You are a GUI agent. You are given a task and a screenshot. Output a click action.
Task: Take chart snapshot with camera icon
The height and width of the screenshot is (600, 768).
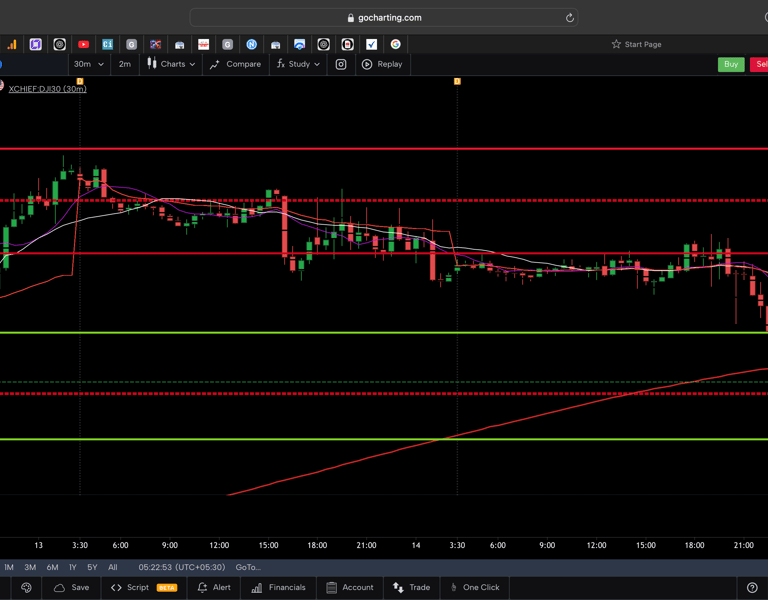point(341,64)
